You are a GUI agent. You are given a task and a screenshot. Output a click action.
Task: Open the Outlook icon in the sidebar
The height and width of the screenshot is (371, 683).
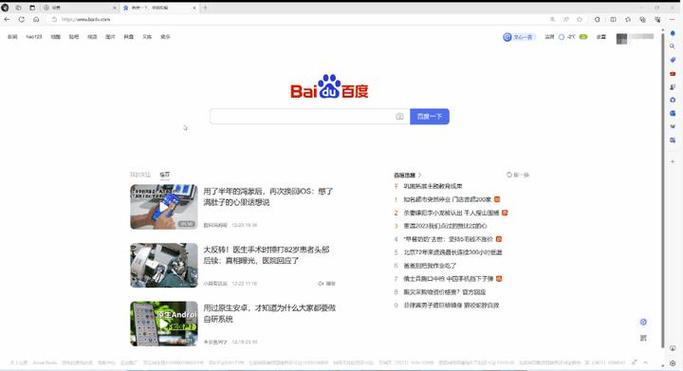[x=673, y=113]
